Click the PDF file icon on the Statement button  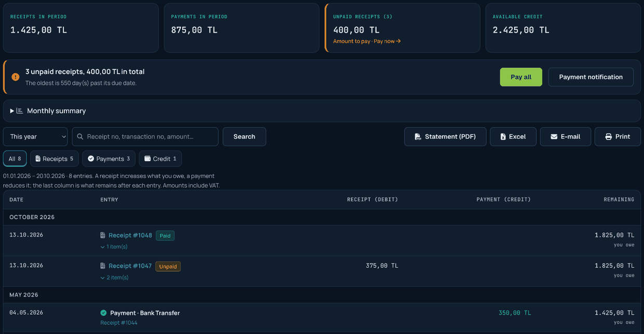point(418,136)
